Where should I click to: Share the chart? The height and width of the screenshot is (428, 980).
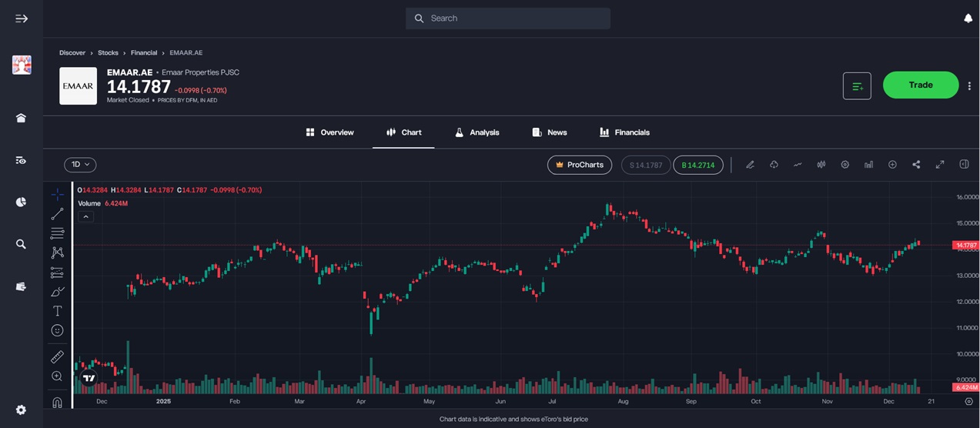[x=916, y=165]
